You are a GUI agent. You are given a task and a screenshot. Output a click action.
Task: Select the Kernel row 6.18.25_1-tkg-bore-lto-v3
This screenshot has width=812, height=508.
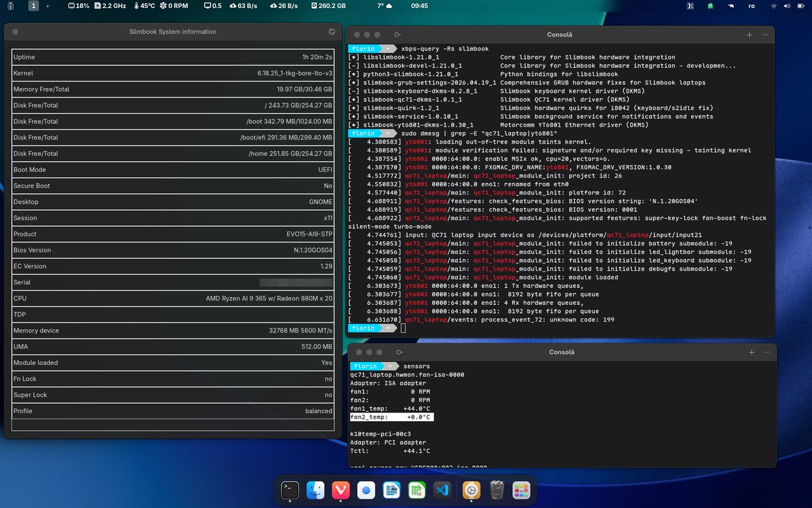tap(173, 73)
